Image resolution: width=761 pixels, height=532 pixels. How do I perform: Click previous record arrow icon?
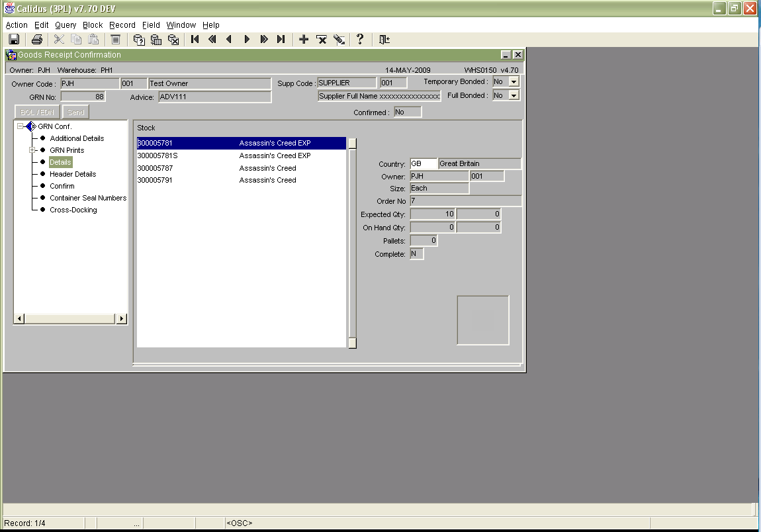click(229, 39)
